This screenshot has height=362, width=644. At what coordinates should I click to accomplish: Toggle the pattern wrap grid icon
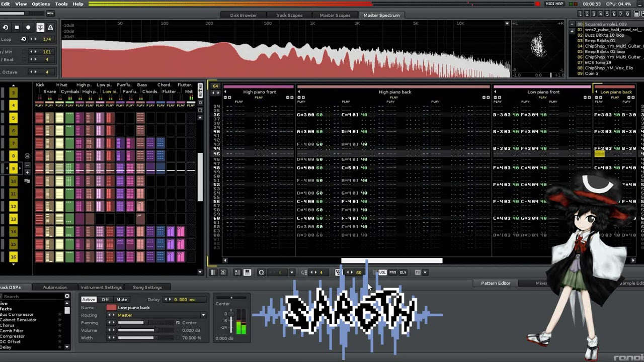point(237,273)
